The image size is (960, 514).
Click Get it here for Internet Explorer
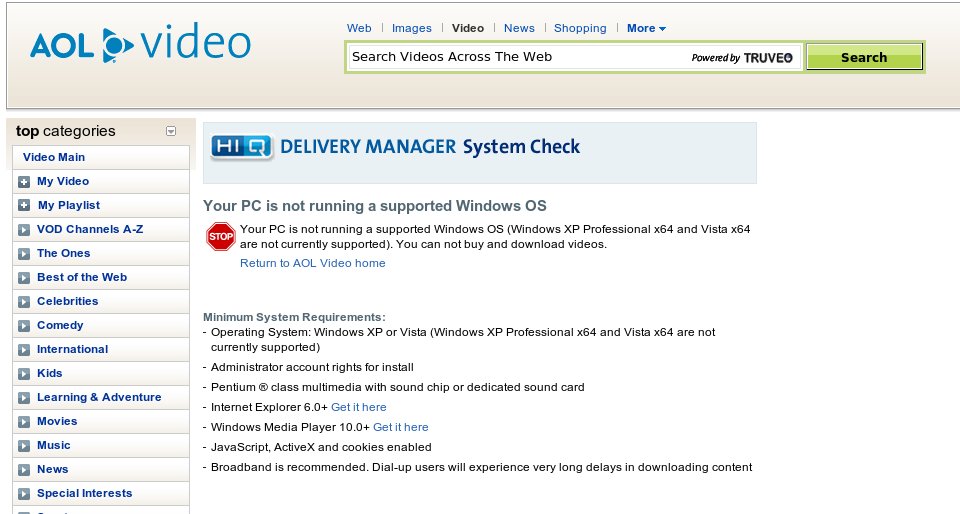(359, 407)
